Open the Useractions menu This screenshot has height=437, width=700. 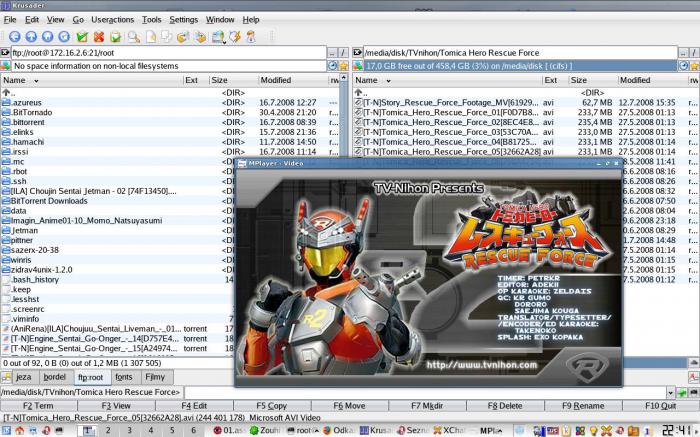[x=112, y=20]
